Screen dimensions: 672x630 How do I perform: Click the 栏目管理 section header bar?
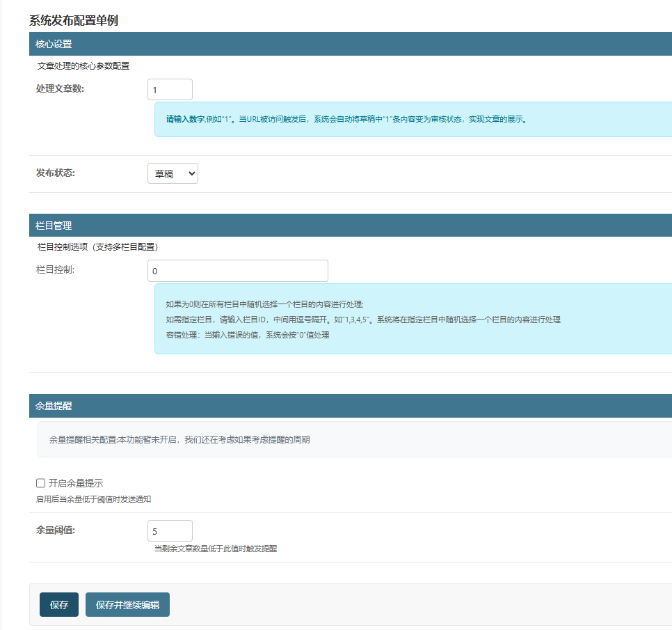coord(54,226)
